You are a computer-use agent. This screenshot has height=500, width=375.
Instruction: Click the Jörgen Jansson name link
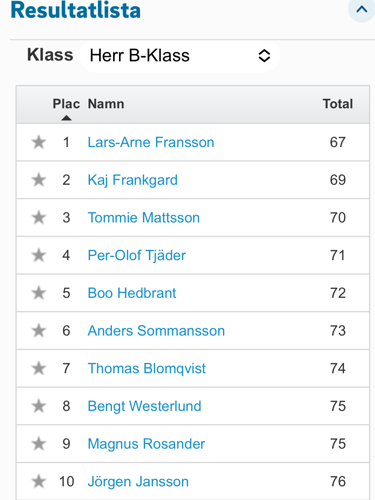[138, 482]
